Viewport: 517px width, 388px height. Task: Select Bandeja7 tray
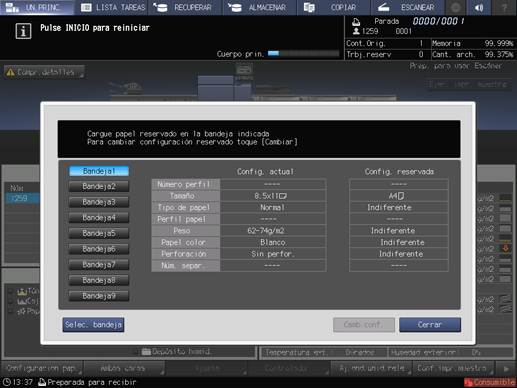(x=99, y=265)
